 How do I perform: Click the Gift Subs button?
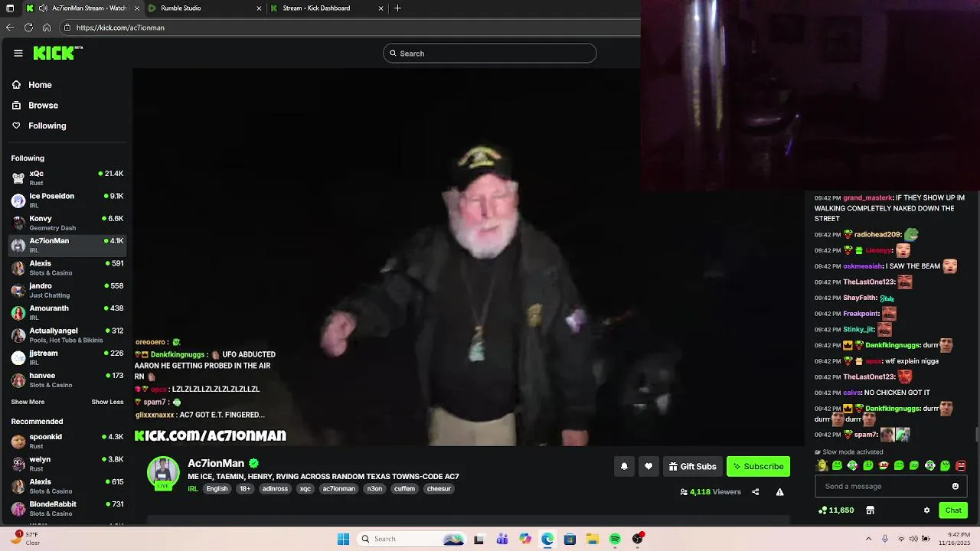pyautogui.click(x=692, y=466)
